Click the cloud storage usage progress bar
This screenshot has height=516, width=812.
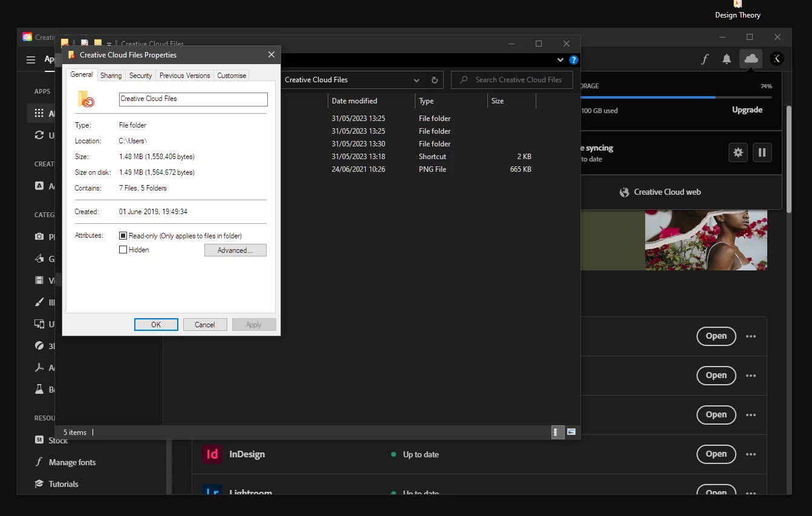point(676,97)
